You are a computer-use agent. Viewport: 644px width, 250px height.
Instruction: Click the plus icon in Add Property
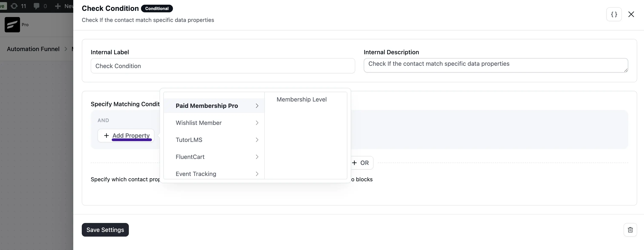pyautogui.click(x=106, y=135)
